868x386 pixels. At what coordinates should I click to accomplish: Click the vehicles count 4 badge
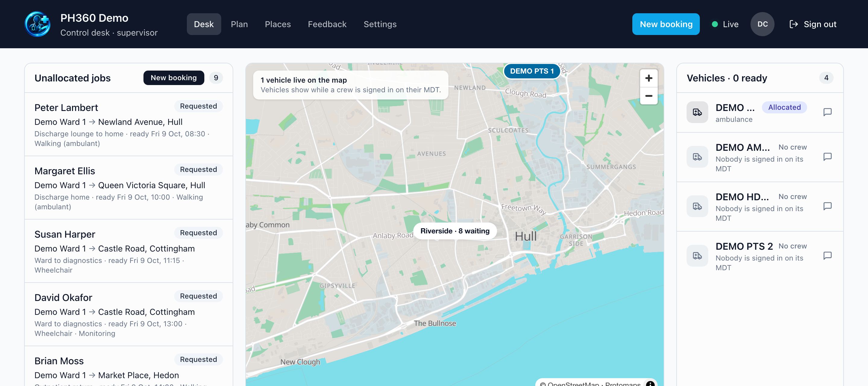pos(826,78)
